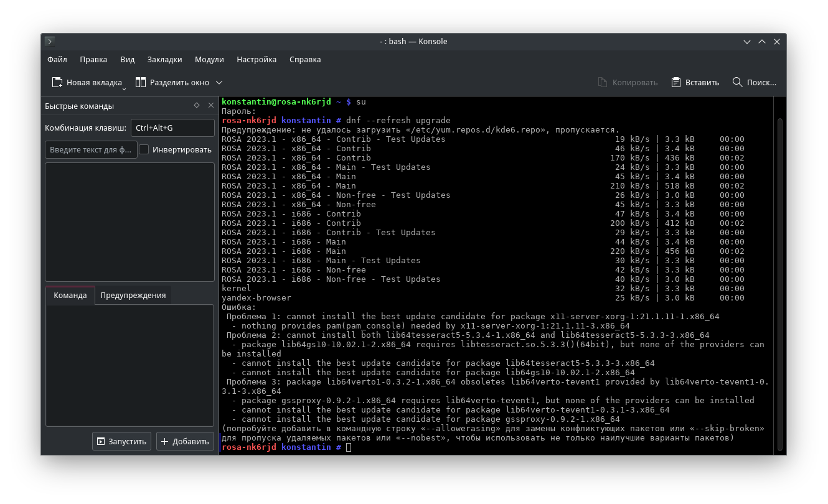This screenshot has width=828, height=504.
Task: Expand the Новая вкладка dropdown arrow
Action: tap(124, 88)
